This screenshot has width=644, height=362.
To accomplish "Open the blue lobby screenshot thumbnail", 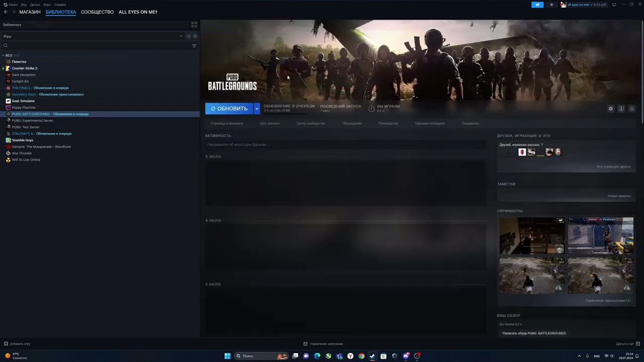I will 601,236.
